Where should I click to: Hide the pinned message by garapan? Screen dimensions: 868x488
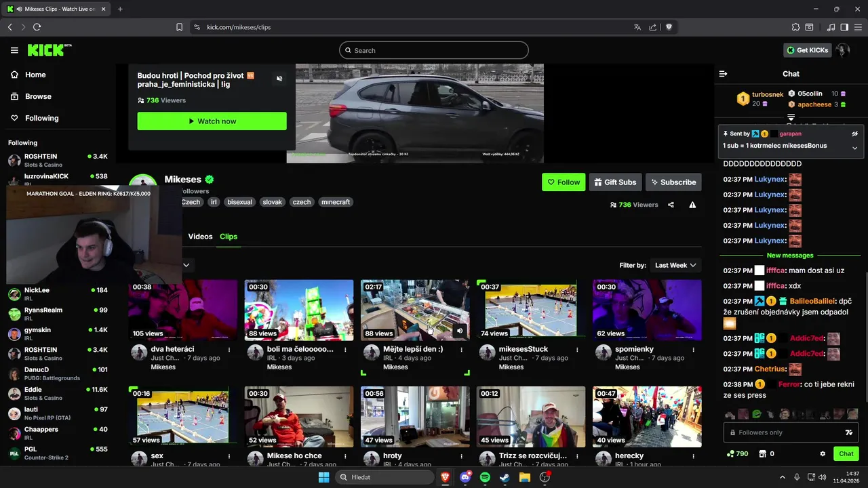(854, 134)
